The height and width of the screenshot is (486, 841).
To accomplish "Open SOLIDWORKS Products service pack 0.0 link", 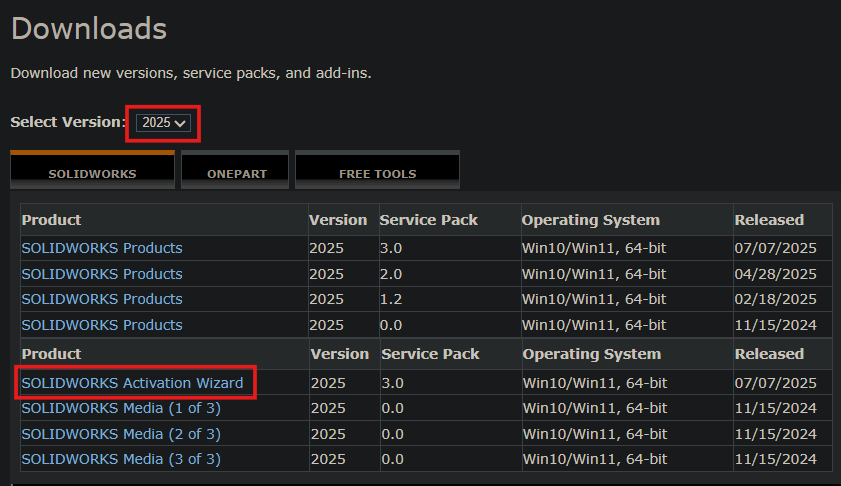I will (102, 325).
